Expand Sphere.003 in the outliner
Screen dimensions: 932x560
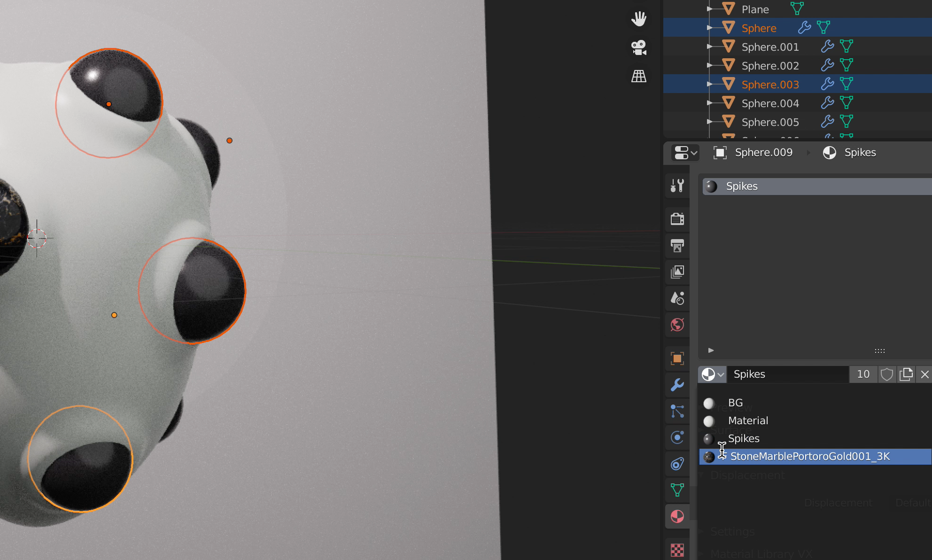tap(710, 84)
